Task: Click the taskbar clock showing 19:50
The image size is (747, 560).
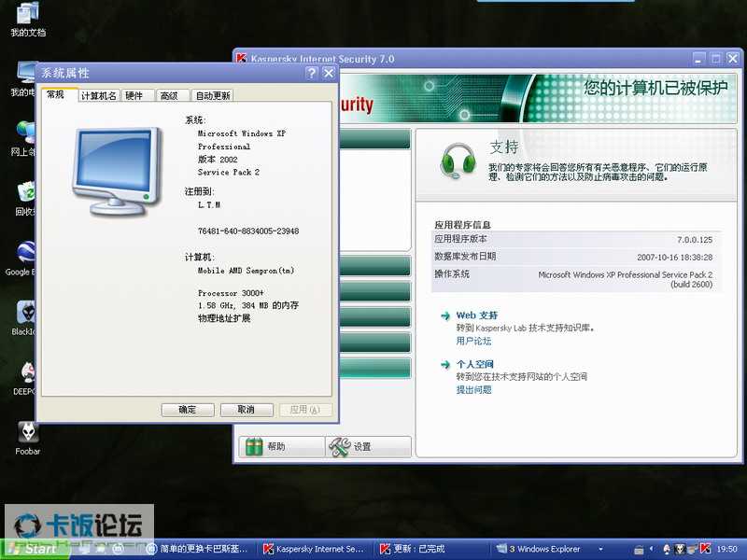Action: 727,549
